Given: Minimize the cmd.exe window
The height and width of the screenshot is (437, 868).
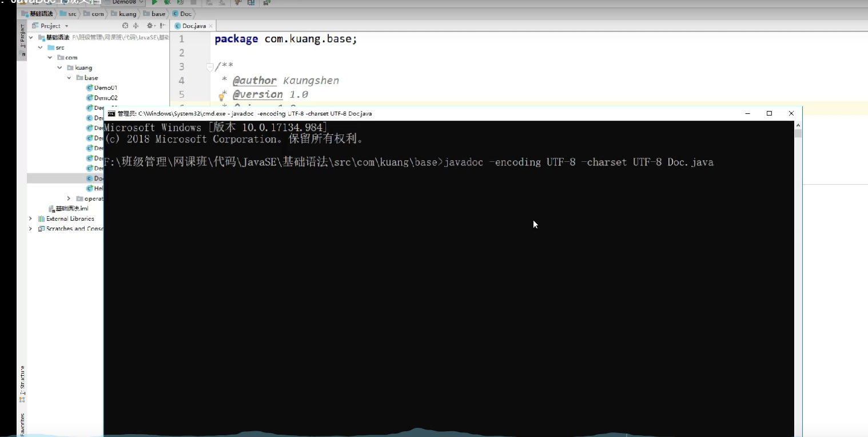Looking at the screenshot, I should click(x=747, y=113).
